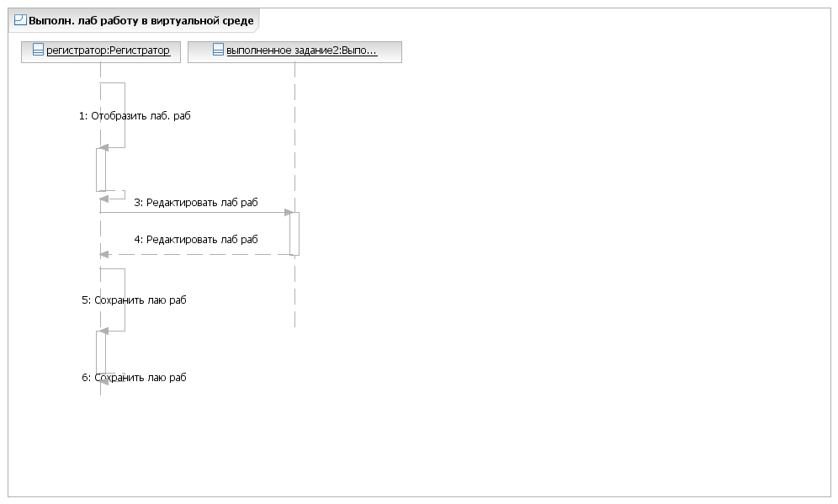Select reply message label 4: Редактировать лаб раб

click(195, 240)
